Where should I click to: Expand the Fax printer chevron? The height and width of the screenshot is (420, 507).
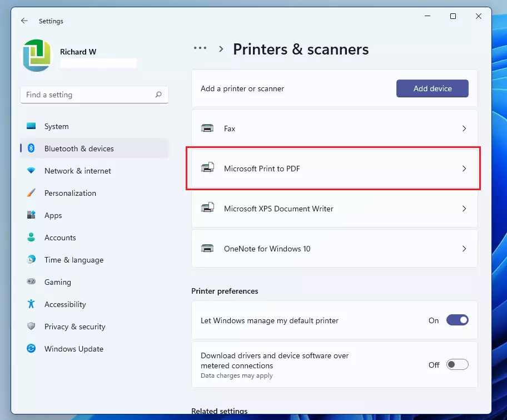tap(464, 129)
